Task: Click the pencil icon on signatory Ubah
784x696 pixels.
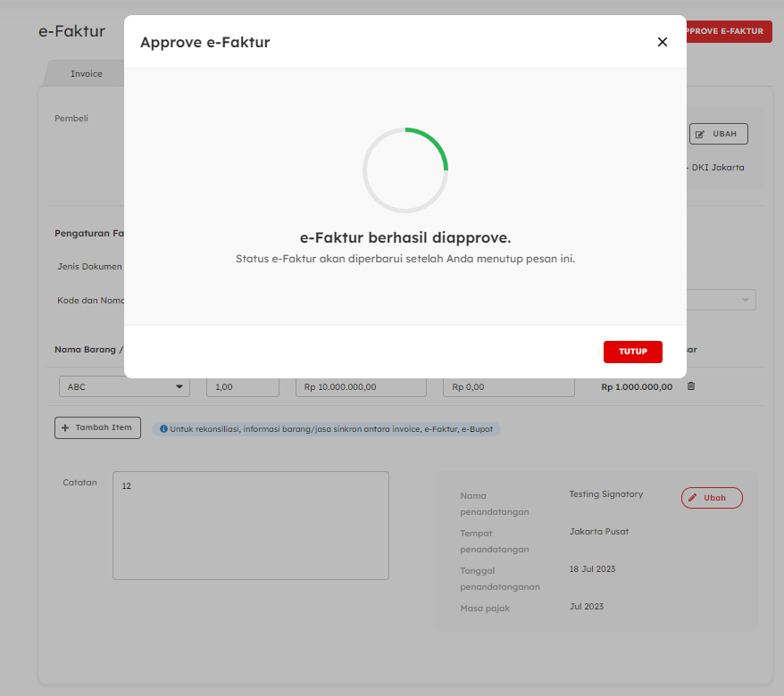Action: (x=694, y=498)
